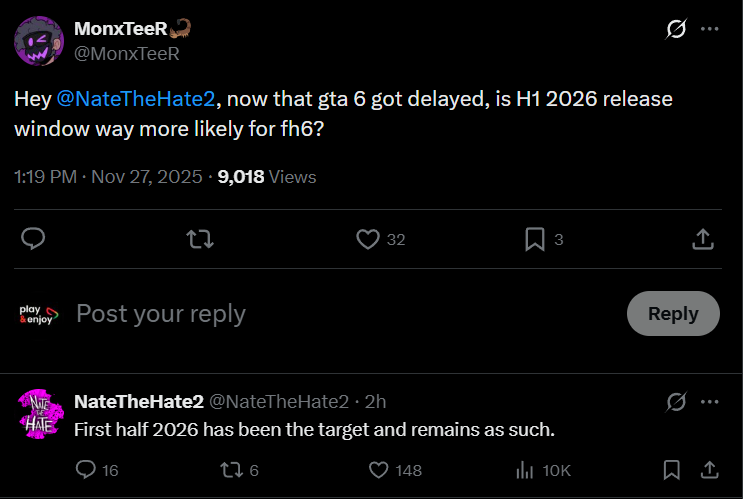The width and height of the screenshot is (743, 499).
Task: Bookmark the MonxTeeR post
Action: (x=535, y=239)
